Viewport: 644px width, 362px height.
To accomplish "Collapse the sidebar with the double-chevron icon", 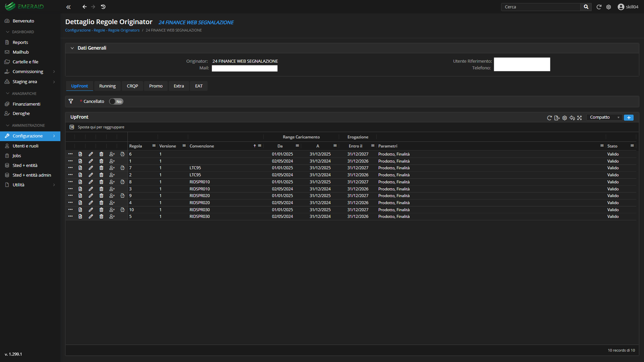I will coord(68,7).
